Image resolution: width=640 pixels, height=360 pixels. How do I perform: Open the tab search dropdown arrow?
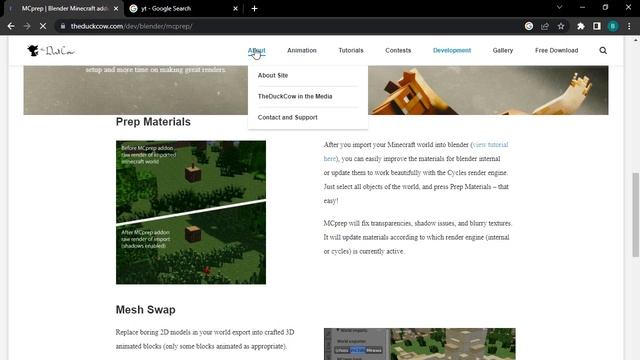tap(560, 7)
